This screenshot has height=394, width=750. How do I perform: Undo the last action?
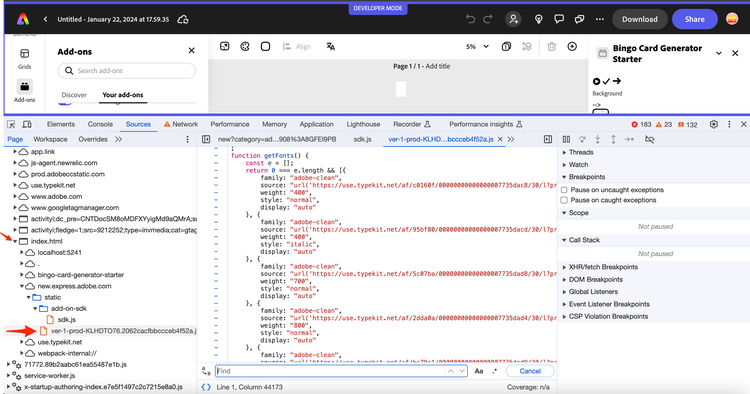471,19
